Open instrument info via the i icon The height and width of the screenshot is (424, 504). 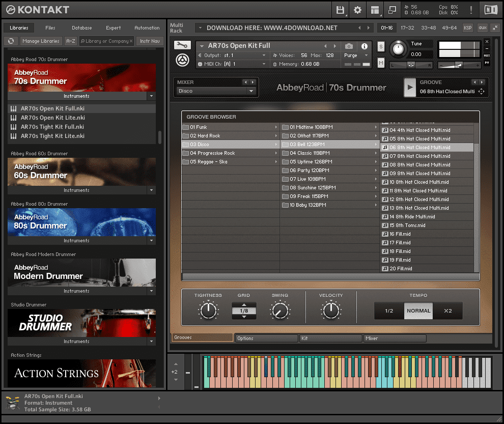tap(365, 47)
